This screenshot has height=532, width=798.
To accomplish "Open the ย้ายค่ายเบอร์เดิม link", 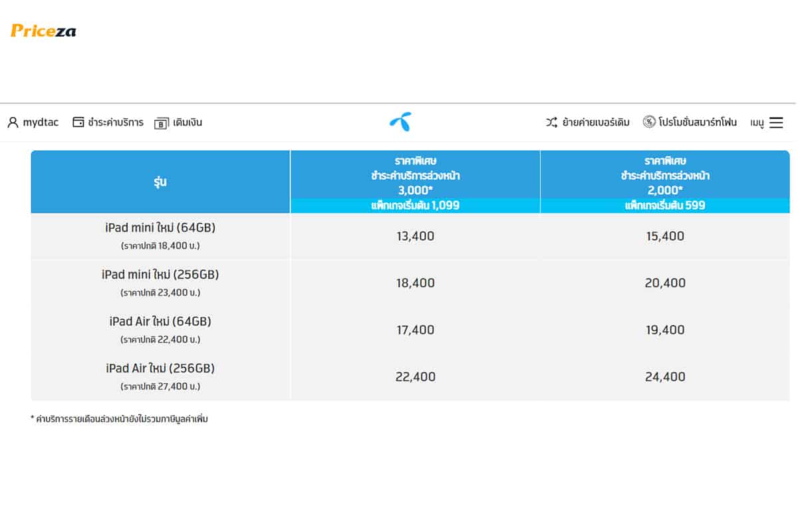I will (596, 122).
